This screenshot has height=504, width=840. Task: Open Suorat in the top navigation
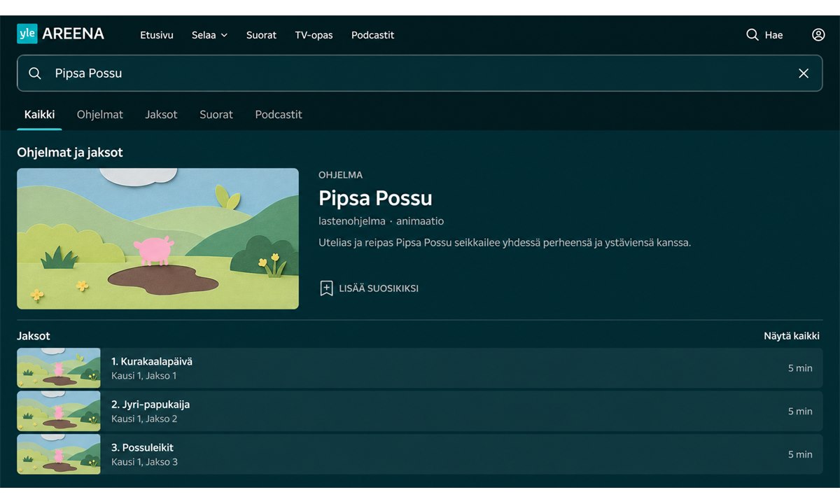(261, 35)
